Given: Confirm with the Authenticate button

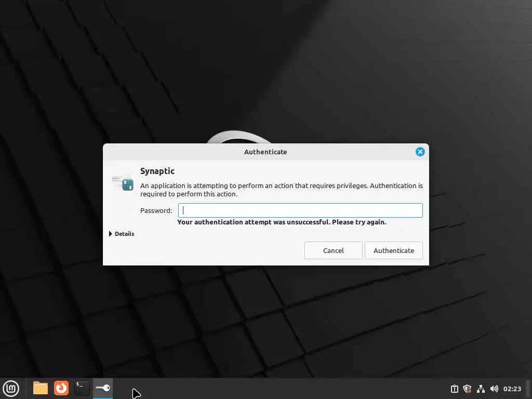Looking at the screenshot, I should pos(394,250).
